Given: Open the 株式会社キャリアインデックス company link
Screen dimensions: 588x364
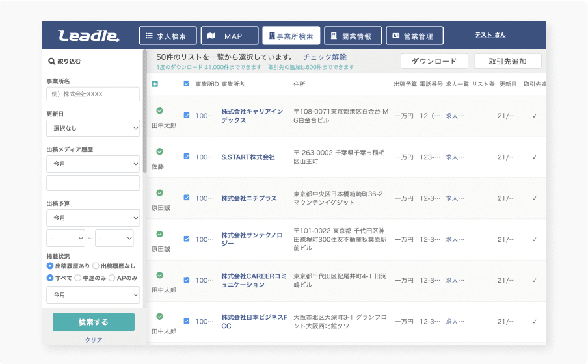Looking at the screenshot, I should (x=252, y=116).
